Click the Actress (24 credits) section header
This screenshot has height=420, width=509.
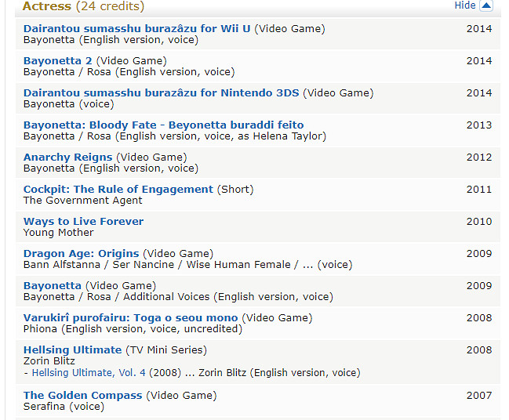point(83,6)
